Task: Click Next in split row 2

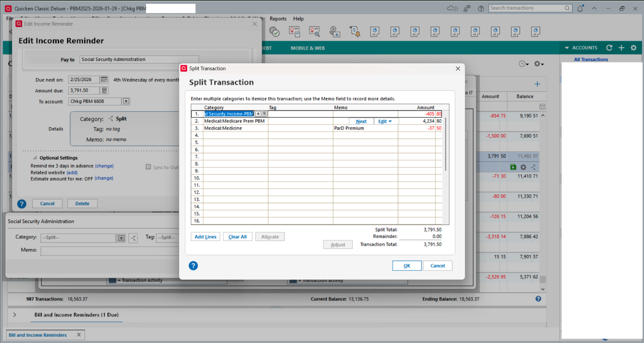Action: coord(361,121)
